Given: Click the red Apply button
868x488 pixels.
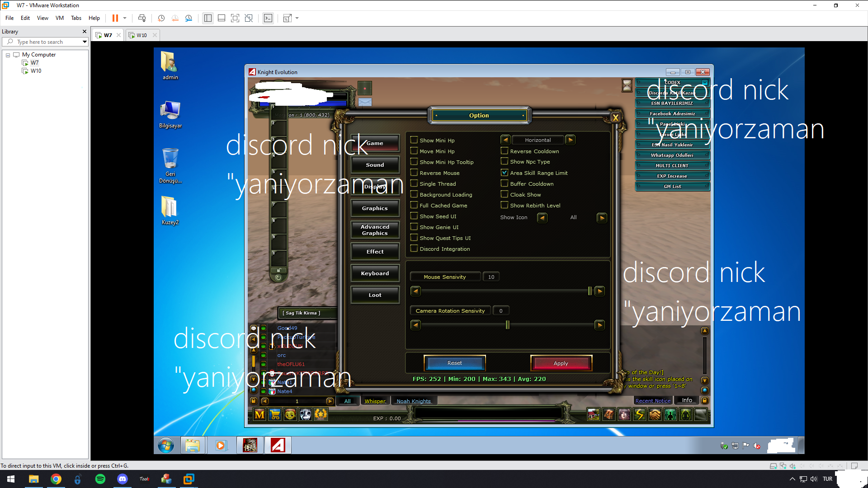Looking at the screenshot, I should click(x=561, y=363).
